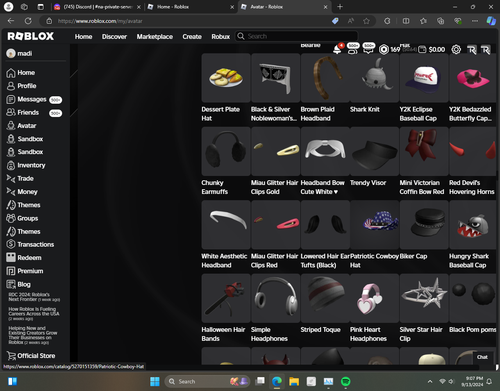Image resolution: width=500 pixels, height=391 pixels.
Task: Select the Mini Victorian Coffin Bow Red item
Action: point(424,151)
